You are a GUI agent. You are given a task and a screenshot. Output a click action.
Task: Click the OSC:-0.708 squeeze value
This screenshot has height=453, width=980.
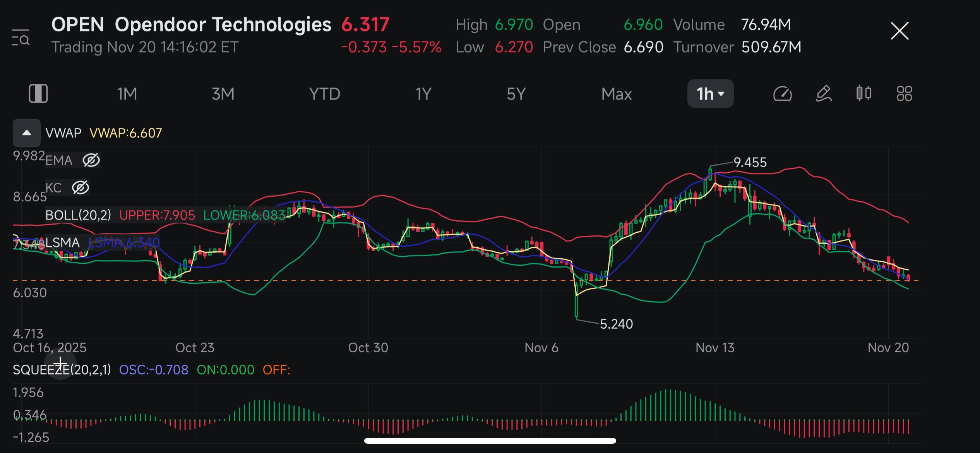pyautogui.click(x=154, y=370)
